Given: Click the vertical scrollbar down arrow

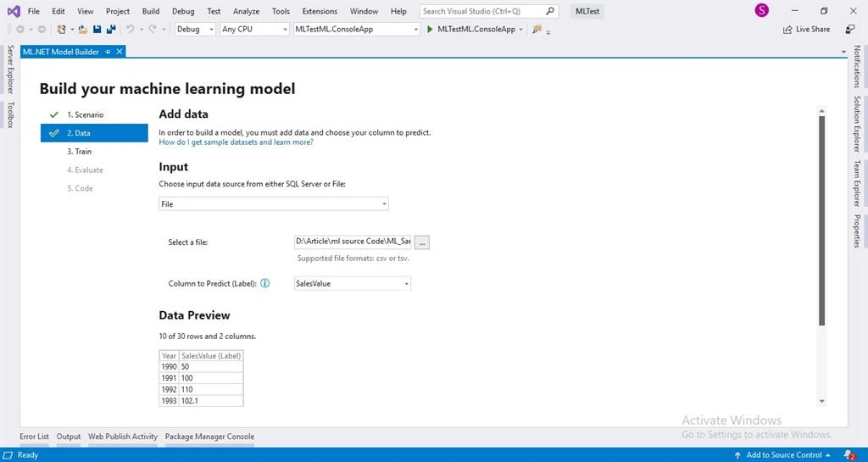Looking at the screenshot, I should click(x=821, y=401).
